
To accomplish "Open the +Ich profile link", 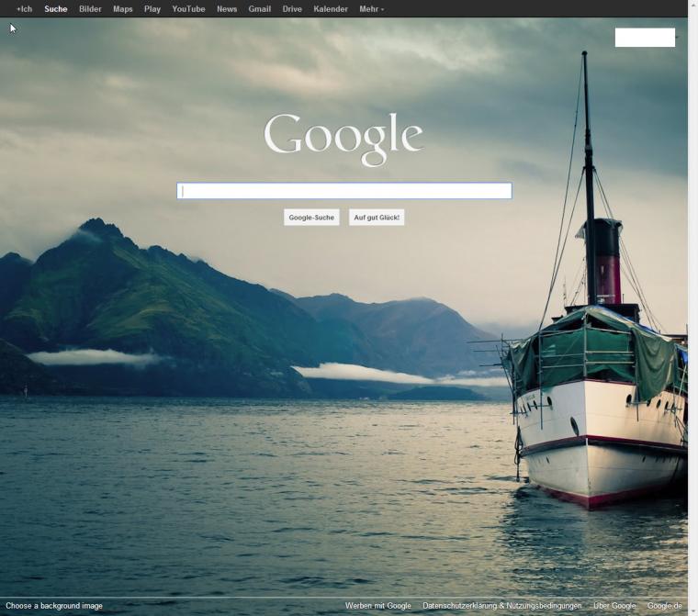I will [x=25, y=9].
